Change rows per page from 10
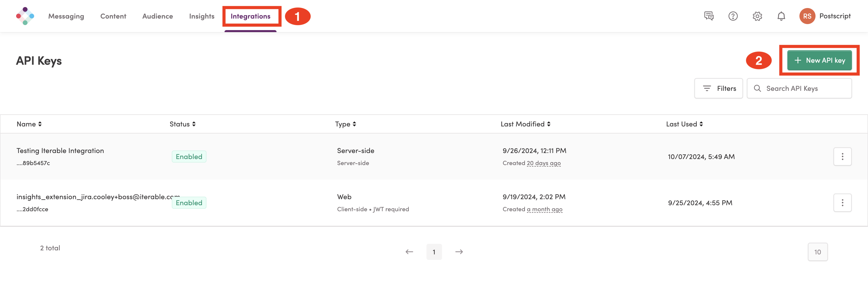Image resolution: width=868 pixels, height=293 pixels. 818,252
